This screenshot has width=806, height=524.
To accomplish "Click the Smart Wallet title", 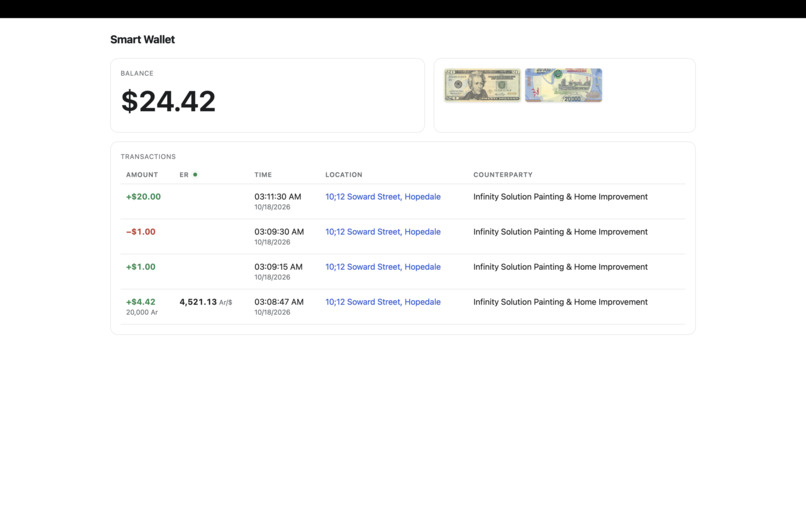I will coord(142,40).
